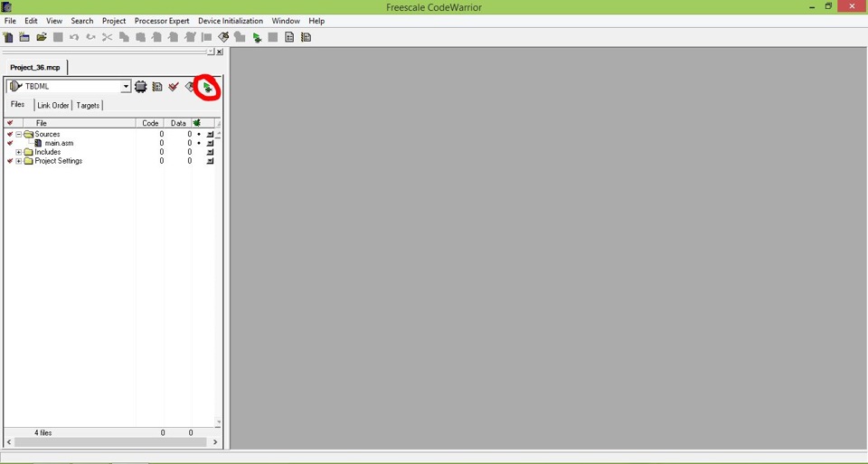The image size is (868, 464).
Task: Open the Project Settings row popup arrow
Action: pyautogui.click(x=210, y=161)
